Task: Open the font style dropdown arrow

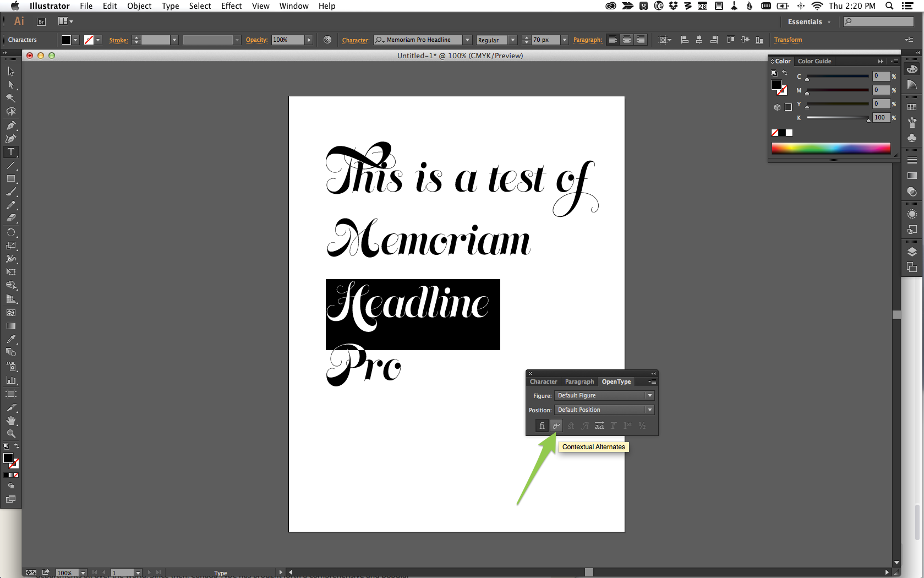Action: pos(513,40)
